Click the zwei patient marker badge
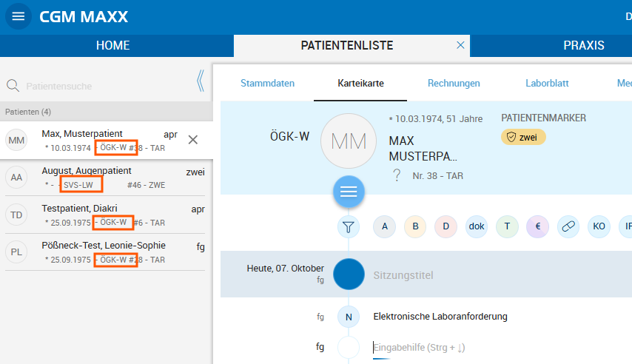This screenshot has width=632, height=364. [x=523, y=137]
